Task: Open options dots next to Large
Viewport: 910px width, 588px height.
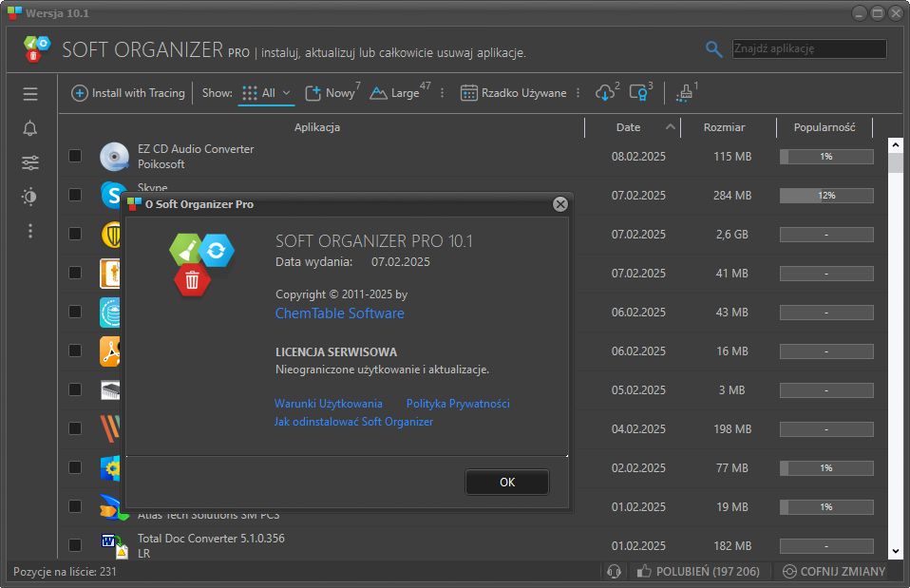Action: click(x=443, y=93)
